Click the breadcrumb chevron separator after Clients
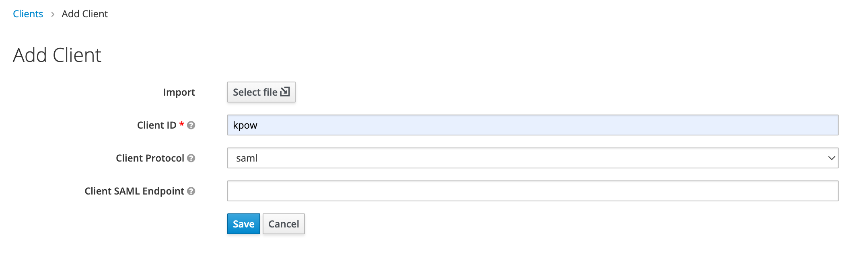 [x=53, y=14]
